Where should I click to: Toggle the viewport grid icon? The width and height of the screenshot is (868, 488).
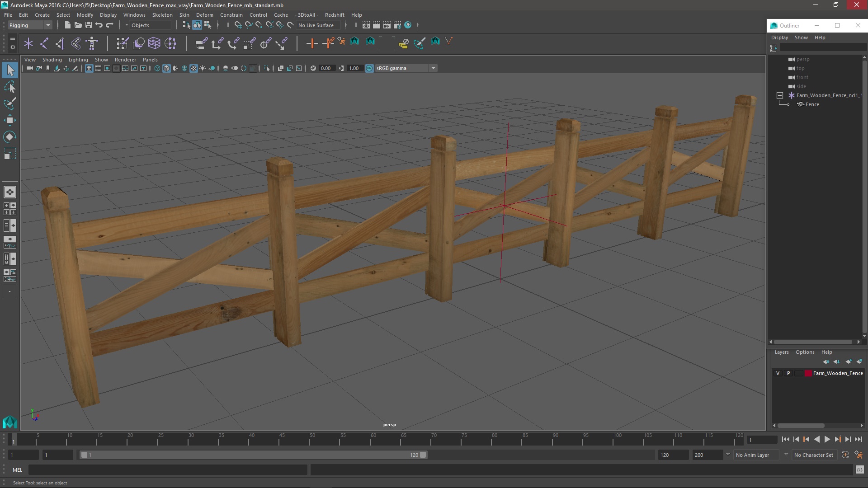tap(89, 68)
